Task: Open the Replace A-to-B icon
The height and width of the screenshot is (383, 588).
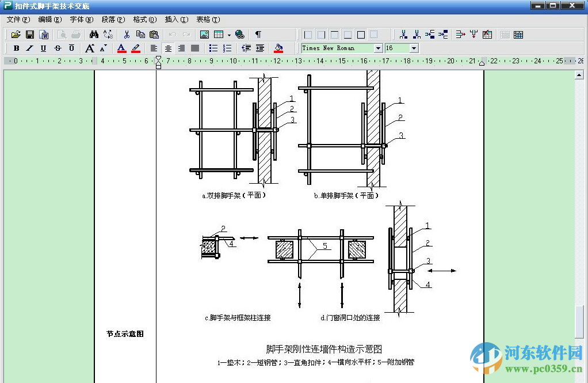Action: click(x=108, y=35)
